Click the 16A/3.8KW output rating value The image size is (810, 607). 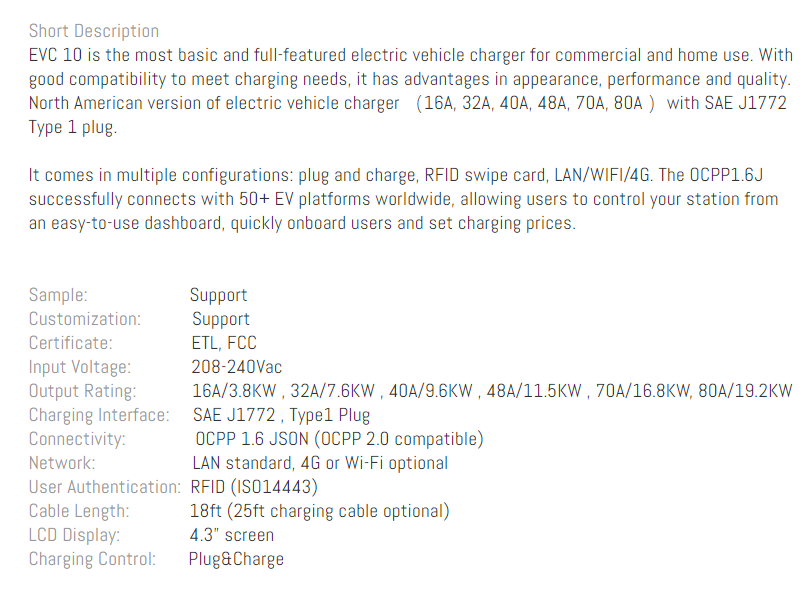(x=235, y=391)
